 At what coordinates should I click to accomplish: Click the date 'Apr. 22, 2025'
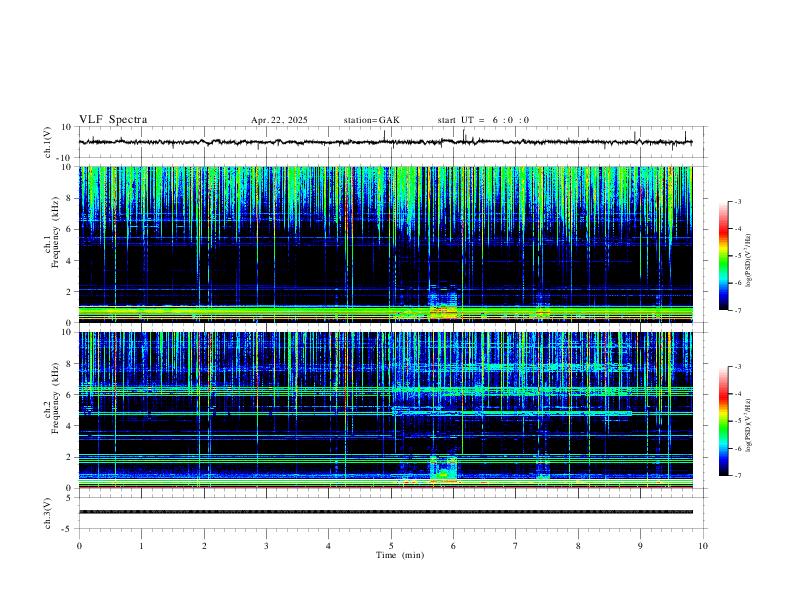coord(279,120)
